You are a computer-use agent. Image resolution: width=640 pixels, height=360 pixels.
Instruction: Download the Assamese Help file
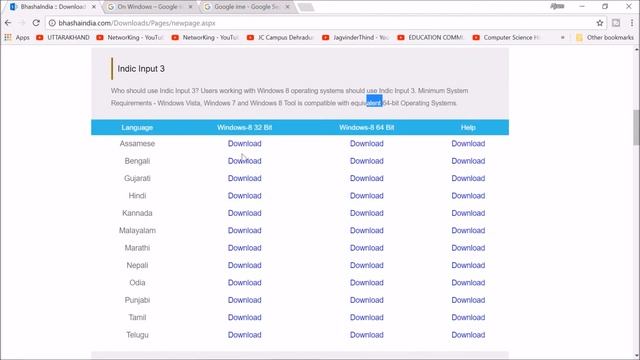(x=468, y=143)
